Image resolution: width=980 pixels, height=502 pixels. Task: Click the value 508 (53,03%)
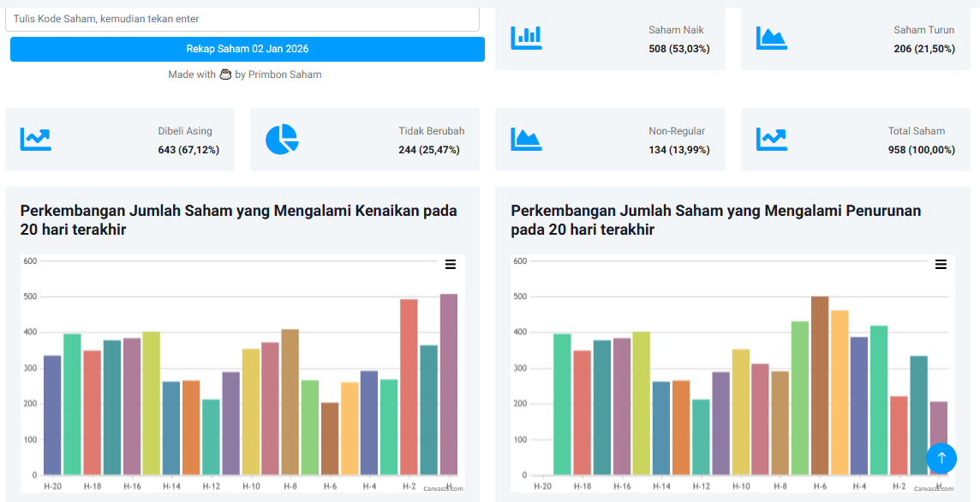point(679,49)
